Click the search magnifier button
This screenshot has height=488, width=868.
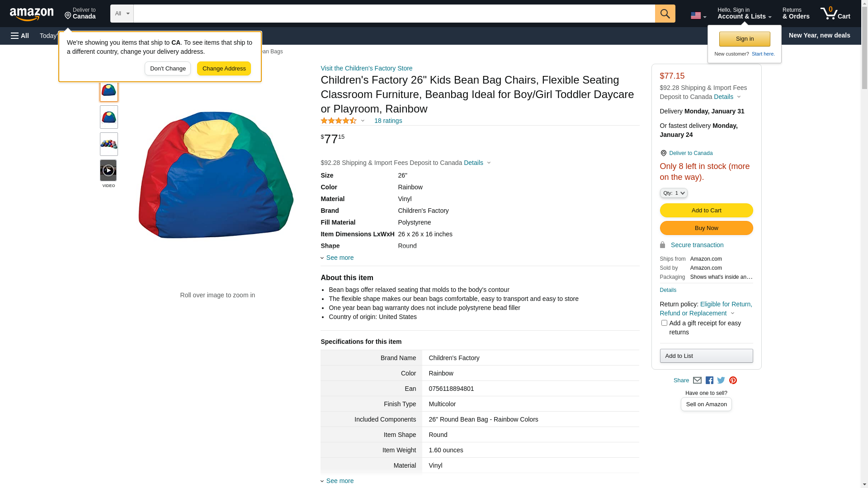pyautogui.click(x=665, y=14)
